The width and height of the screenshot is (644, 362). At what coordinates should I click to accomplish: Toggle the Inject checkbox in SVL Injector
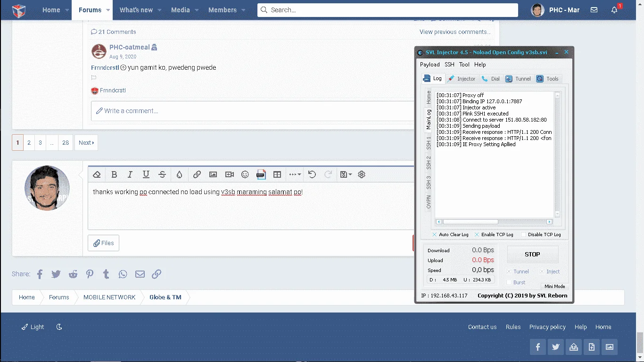[x=542, y=271]
